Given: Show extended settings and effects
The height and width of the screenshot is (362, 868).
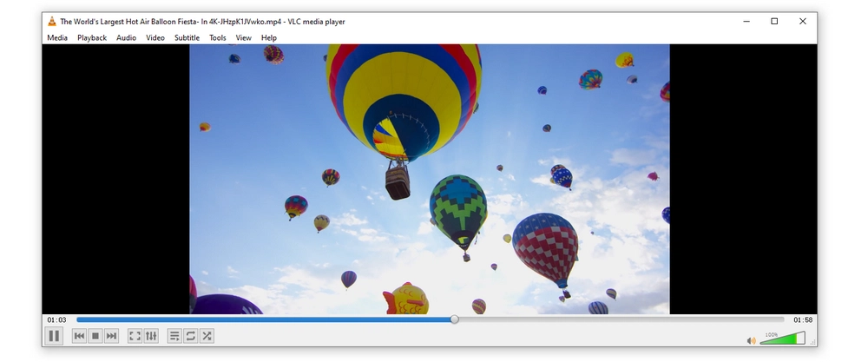Looking at the screenshot, I should [x=150, y=335].
